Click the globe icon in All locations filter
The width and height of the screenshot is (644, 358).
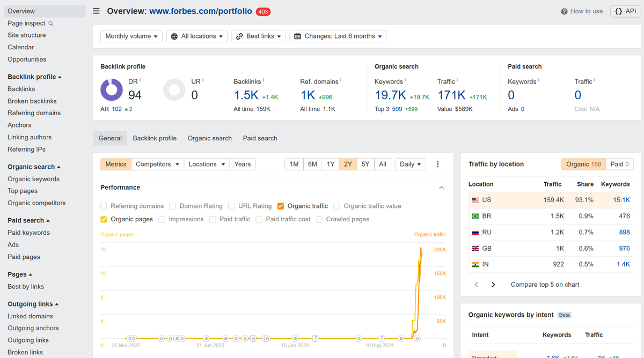pyautogui.click(x=174, y=36)
